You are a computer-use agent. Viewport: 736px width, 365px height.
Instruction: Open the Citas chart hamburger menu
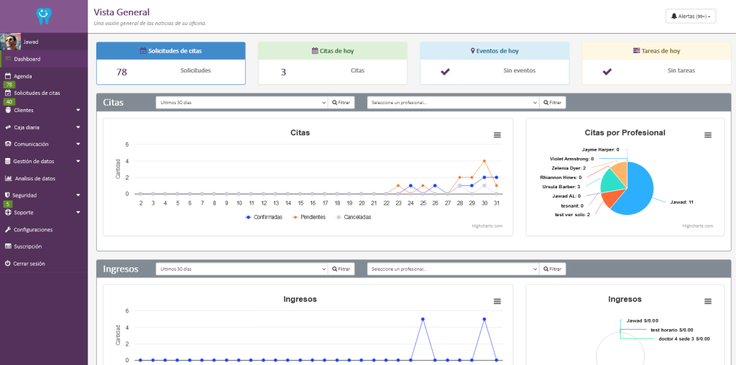497,135
